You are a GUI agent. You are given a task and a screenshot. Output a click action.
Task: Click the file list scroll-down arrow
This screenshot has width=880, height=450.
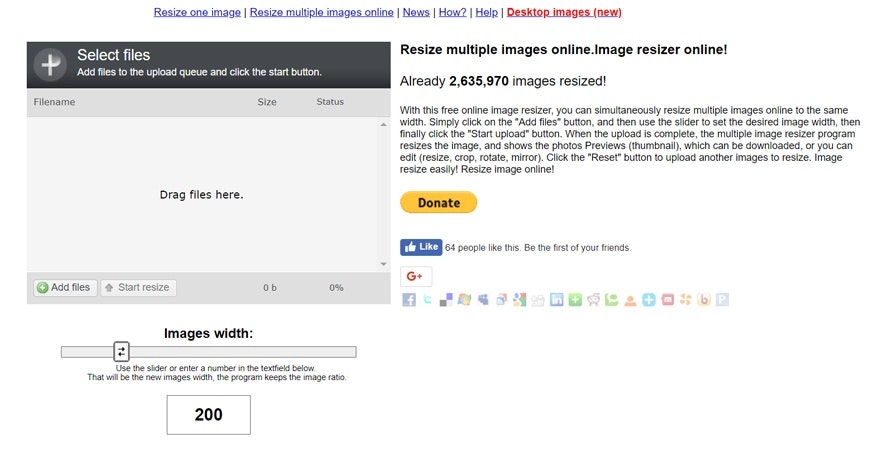pyautogui.click(x=383, y=264)
